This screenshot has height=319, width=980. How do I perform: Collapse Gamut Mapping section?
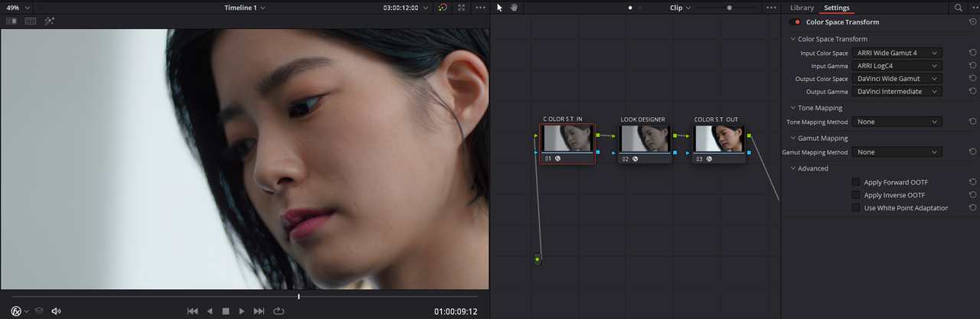click(x=793, y=138)
